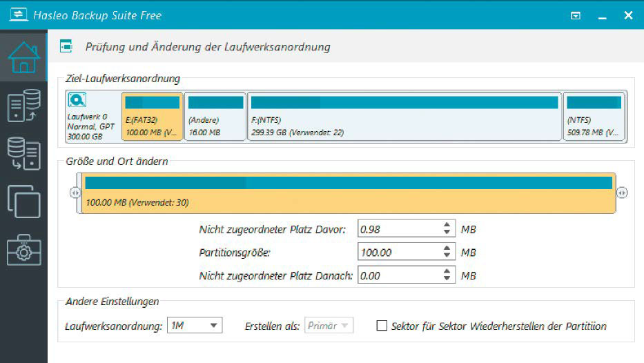Click the Ziel-Laufwerksanordnung group label
644x363 pixels.
tap(123, 79)
